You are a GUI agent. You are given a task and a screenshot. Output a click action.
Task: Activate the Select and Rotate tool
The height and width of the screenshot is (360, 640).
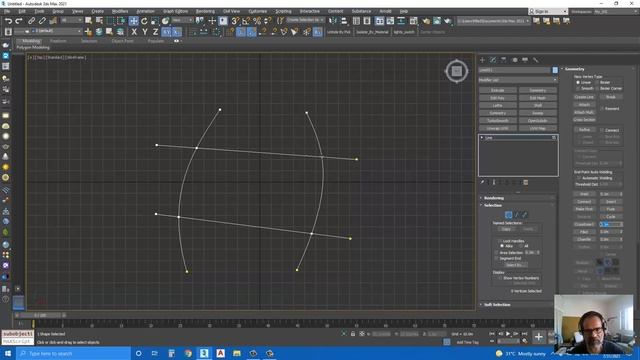144,21
